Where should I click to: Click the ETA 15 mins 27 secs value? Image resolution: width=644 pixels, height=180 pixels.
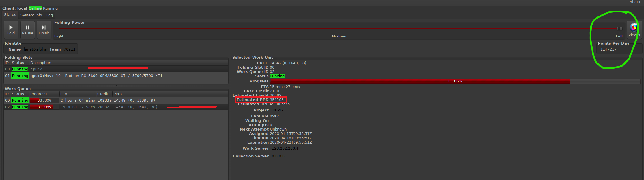285,87
